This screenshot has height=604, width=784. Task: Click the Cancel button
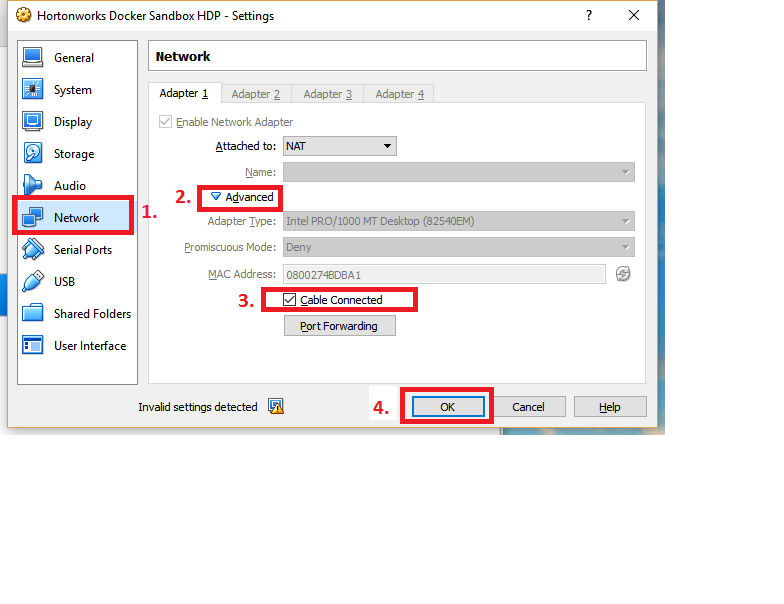coord(528,406)
